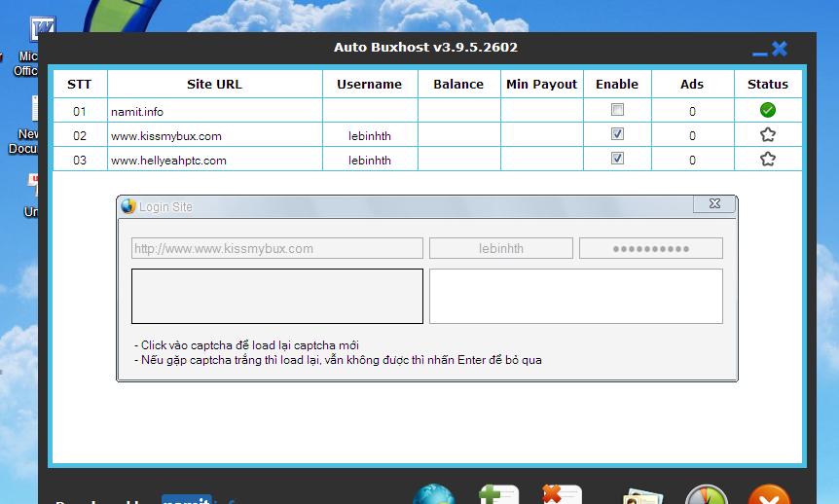Click the lebinhth username in row 02
The height and width of the screenshot is (504, 839).
(x=370, y=136)
